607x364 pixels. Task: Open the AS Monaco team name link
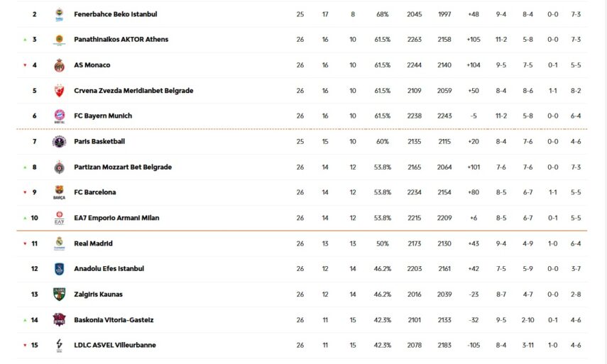coord(92,65)
